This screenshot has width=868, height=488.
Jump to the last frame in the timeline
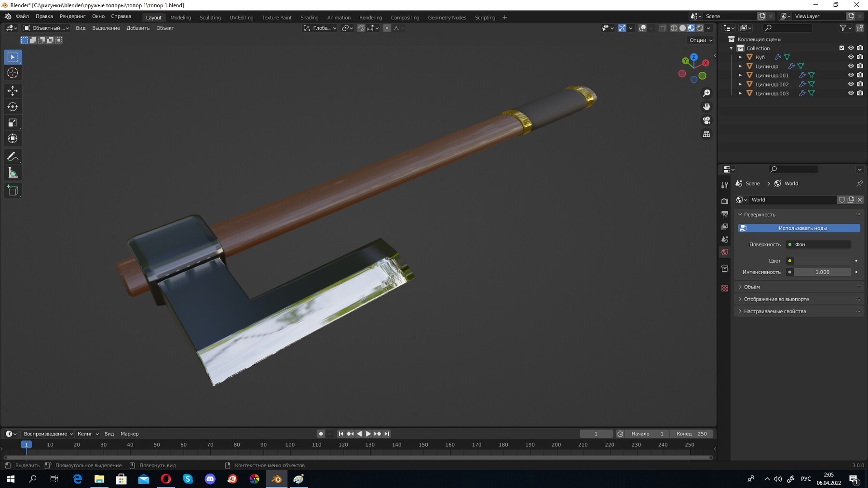pyautogui.click(x=387, y=434)
